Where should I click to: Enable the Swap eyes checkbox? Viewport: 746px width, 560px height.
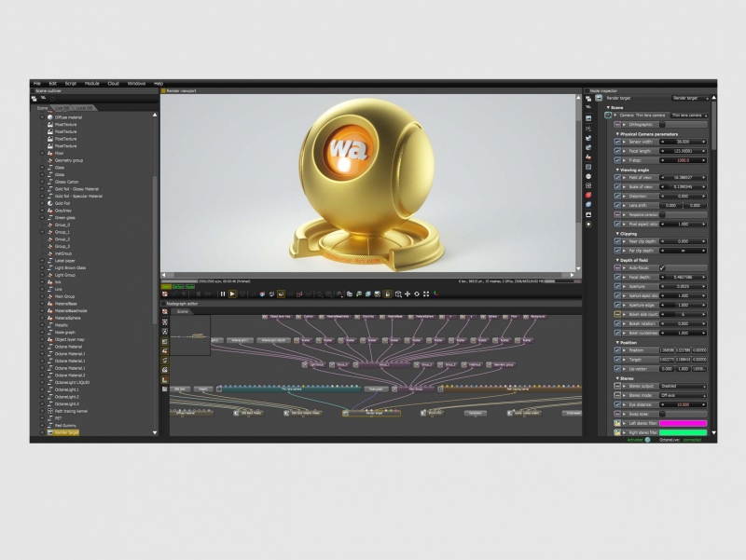(x=664, y=414)
